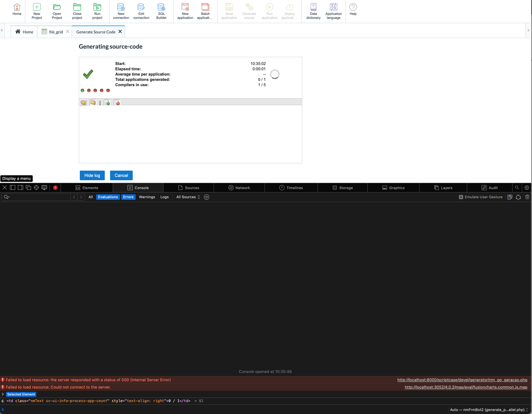Image resolution: width=532 pixels, height=414 pixels.
Task: Show successfully generated applications in the log
Action: (107, 102)
